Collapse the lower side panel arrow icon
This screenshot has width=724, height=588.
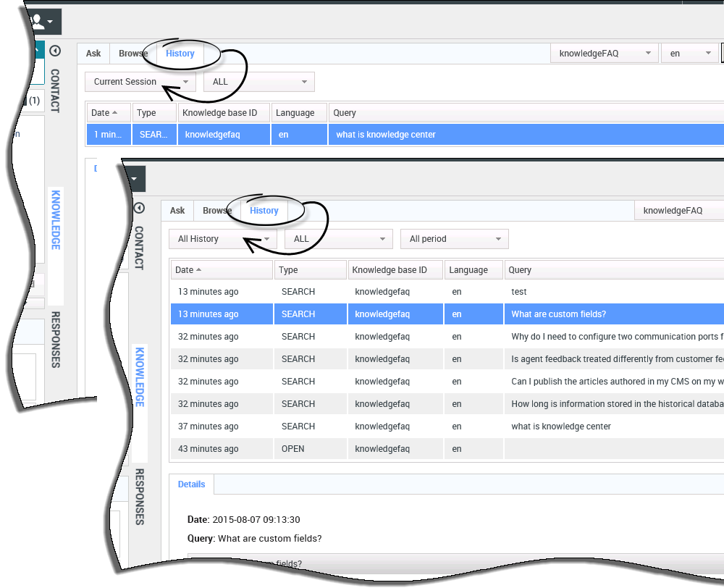139,208
